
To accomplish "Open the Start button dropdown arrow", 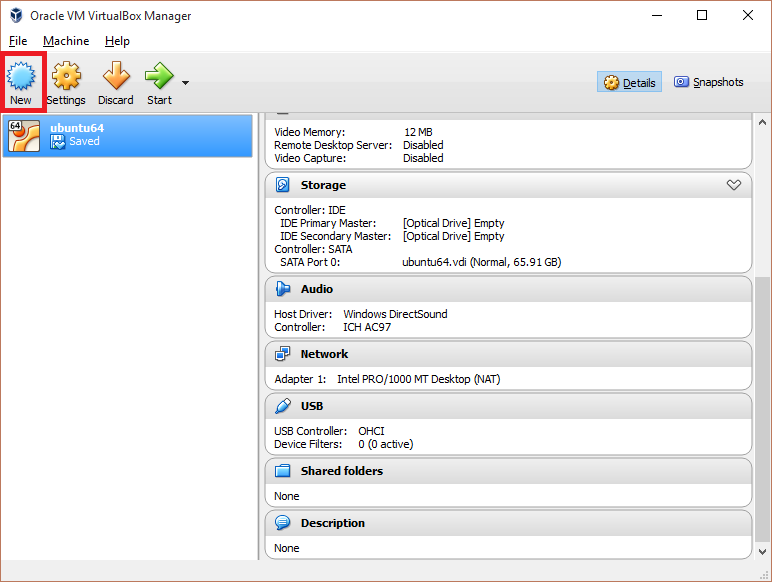I will pos(186,83).
